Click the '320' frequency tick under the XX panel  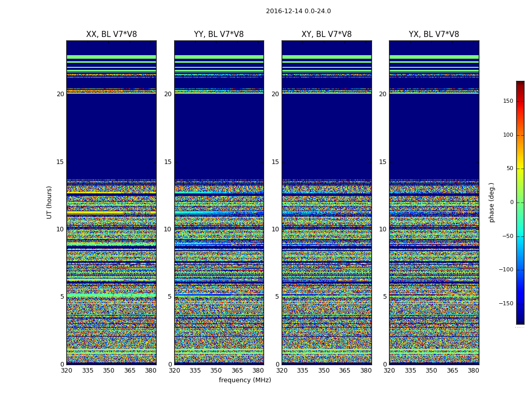click(x=66, y=371)
